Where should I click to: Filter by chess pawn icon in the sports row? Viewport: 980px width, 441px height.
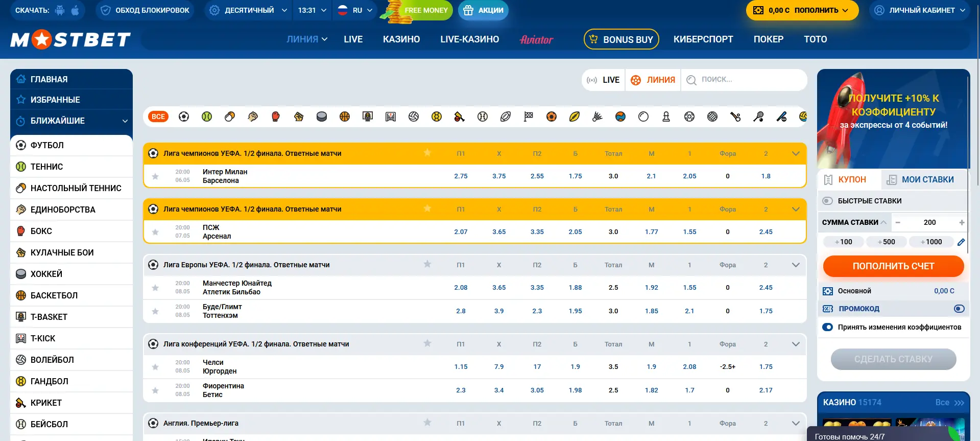(x=666, y=117)
